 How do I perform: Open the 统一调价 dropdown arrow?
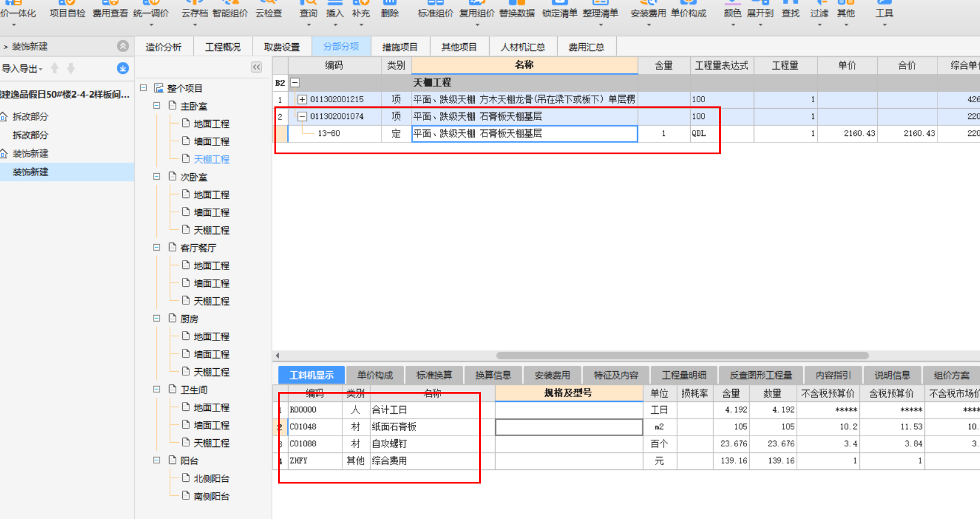coord(151,25)
